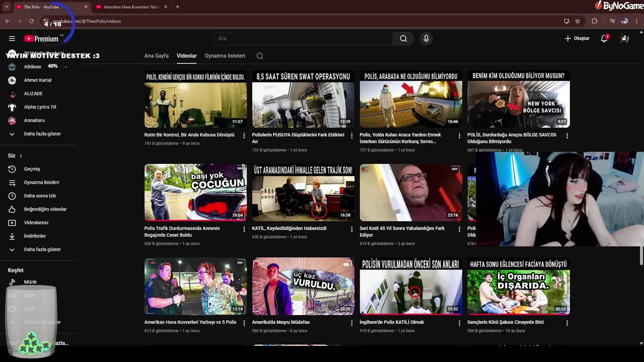Bookmark this page with the star icon
The image size is (644, 362).
click(578, 21)
